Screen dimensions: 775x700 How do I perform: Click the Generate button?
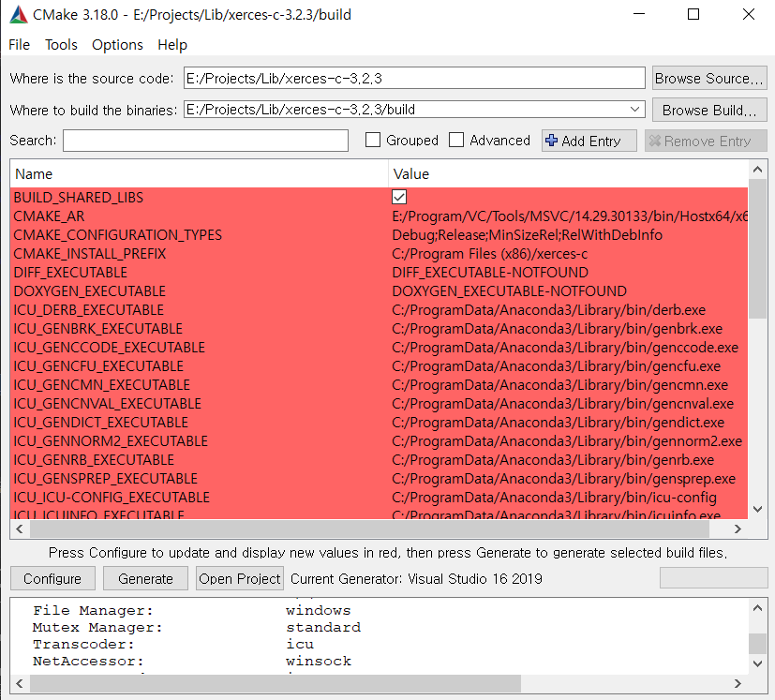click(145, 578)
